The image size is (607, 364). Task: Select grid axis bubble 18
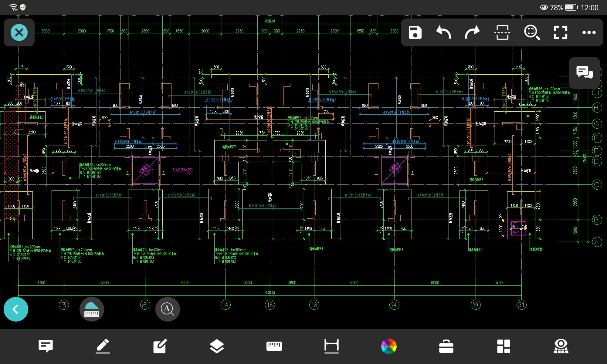click(x=314, y=305)
